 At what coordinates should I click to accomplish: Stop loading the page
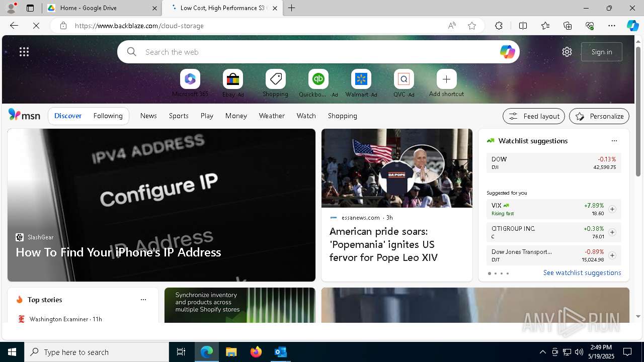(x=36, y=26)
